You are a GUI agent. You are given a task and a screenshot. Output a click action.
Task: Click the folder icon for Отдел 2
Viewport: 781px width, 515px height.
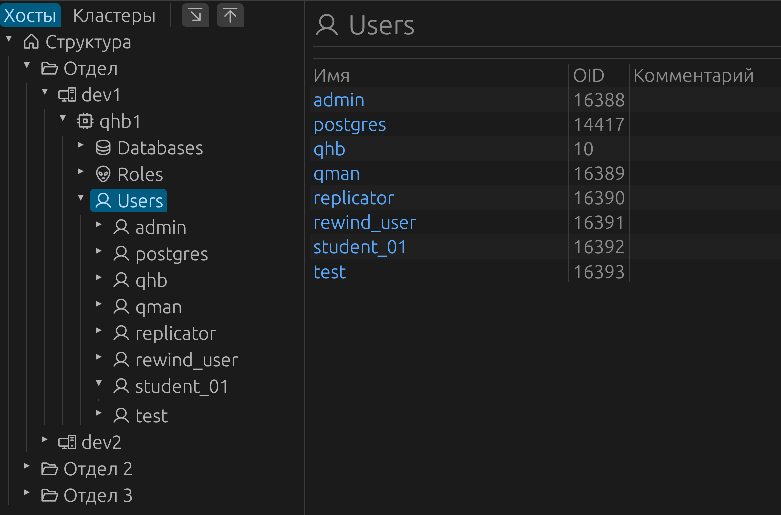pos(49,469)
